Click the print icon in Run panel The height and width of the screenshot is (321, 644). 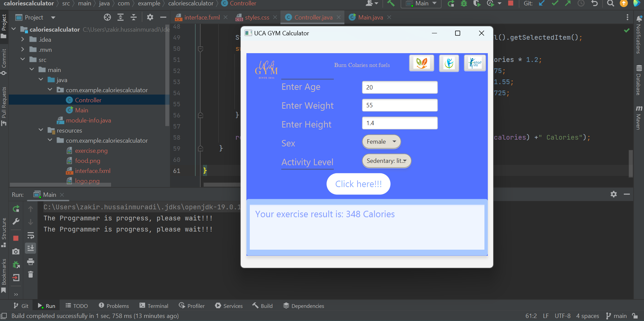31,261
